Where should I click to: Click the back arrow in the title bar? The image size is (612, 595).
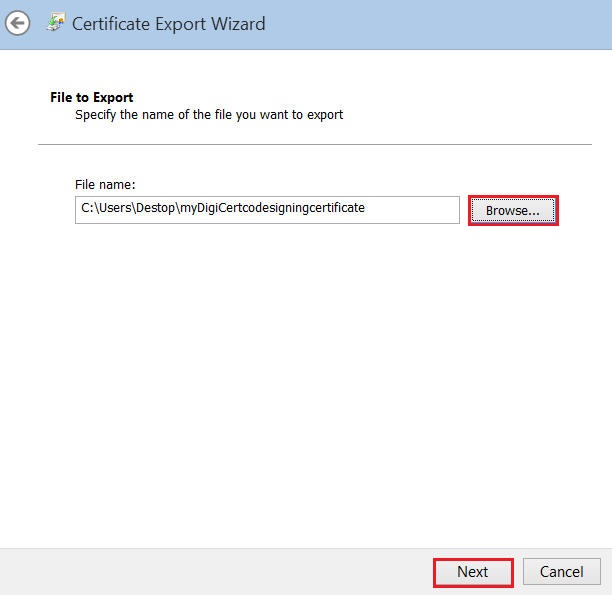(x=17, y=23)
